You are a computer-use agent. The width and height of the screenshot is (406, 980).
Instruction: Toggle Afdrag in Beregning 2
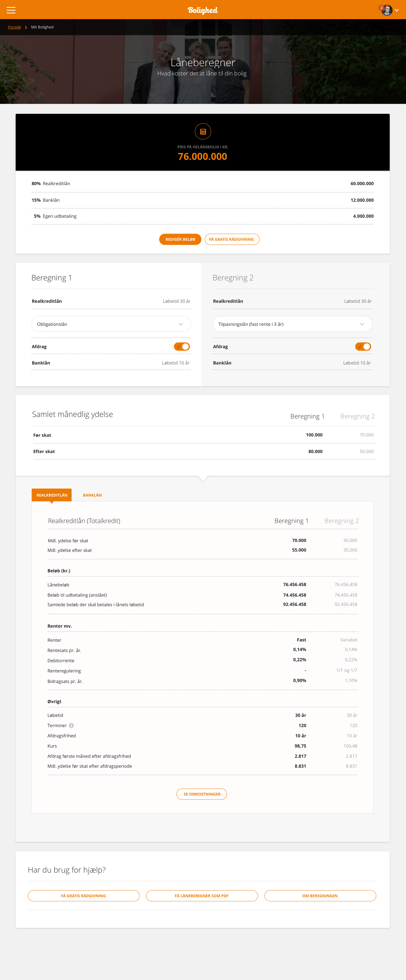[363, 347]
